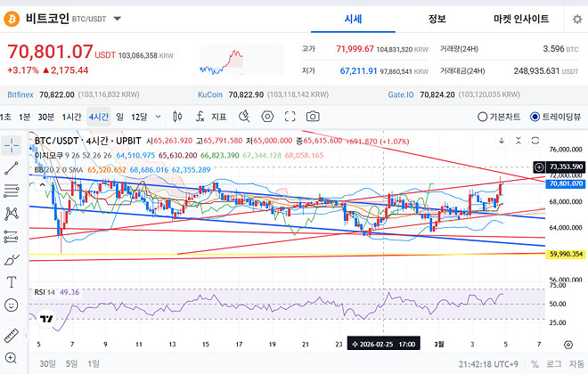Screen dimensions: 588x374
Task: Move pane down arrow icon
Action: (502, 141)
